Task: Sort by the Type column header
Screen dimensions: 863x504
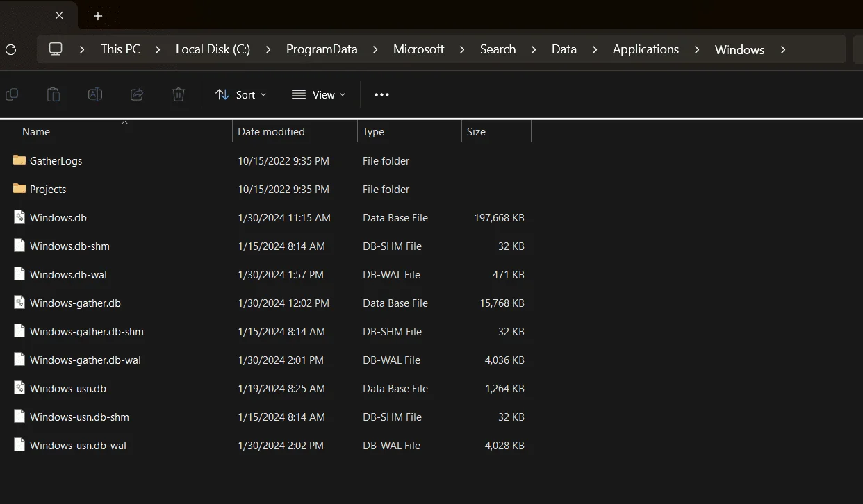Action: (x=373, y=131)
